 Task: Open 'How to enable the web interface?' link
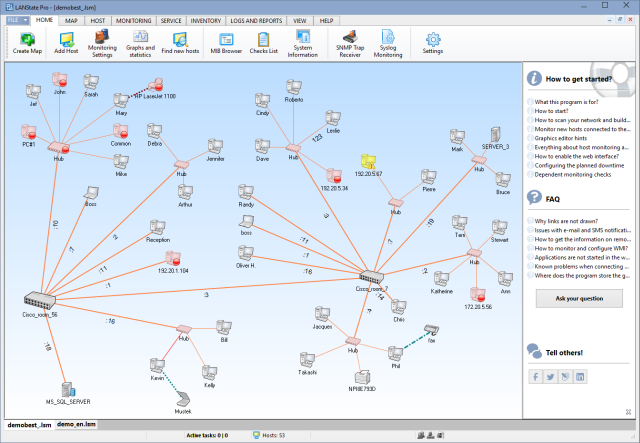[x=577, y=156]
